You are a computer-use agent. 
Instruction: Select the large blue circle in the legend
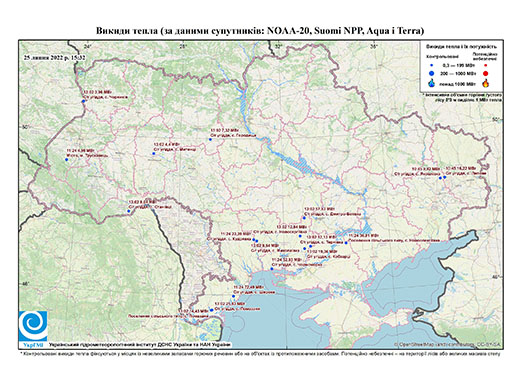point(432,73)
